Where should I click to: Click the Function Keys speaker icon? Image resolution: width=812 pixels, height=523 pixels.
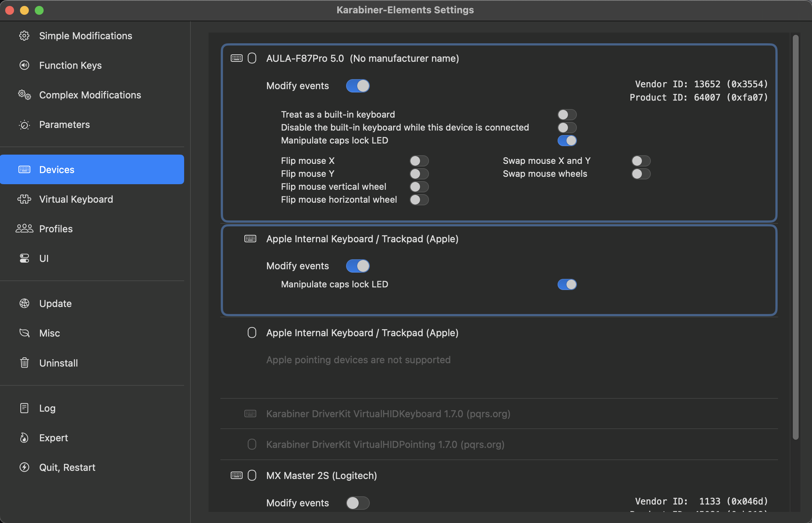click(24, 65)
